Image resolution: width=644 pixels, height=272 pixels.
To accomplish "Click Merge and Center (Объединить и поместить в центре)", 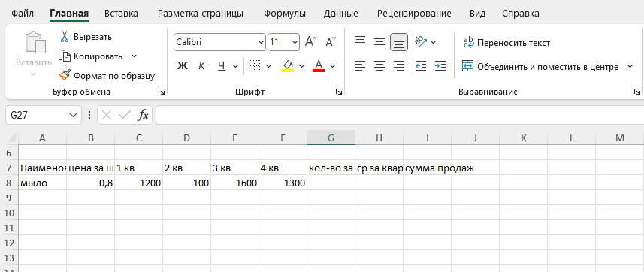I will coord(540,67).
